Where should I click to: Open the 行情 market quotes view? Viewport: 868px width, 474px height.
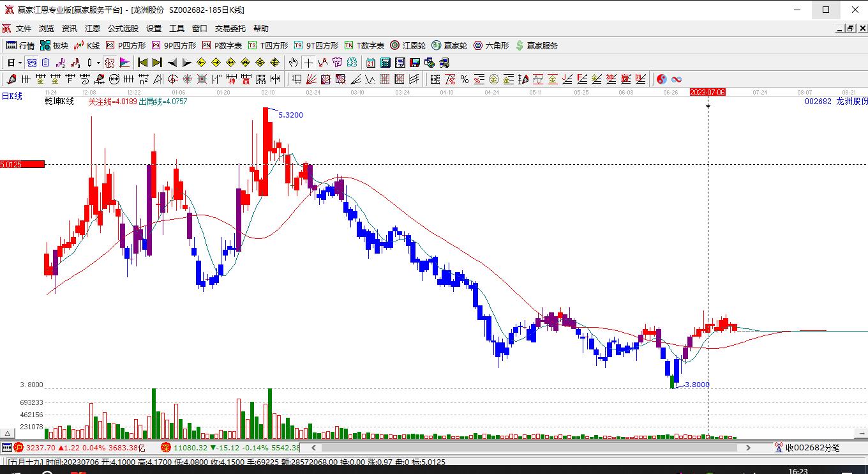click(x=20, y=45)
